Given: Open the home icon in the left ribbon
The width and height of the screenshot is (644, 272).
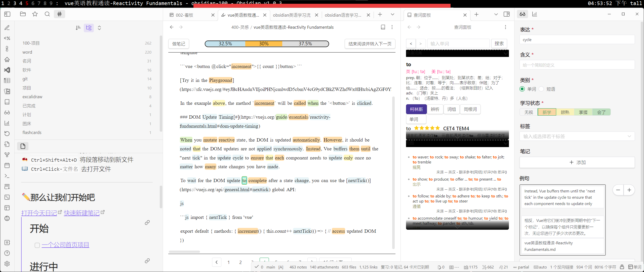Looking at the screenshot, I should tap(7, 59).
